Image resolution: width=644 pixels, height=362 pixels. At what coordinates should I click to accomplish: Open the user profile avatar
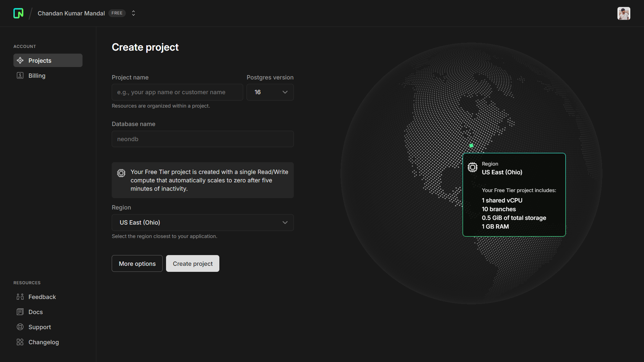click(x=624, y=13)
